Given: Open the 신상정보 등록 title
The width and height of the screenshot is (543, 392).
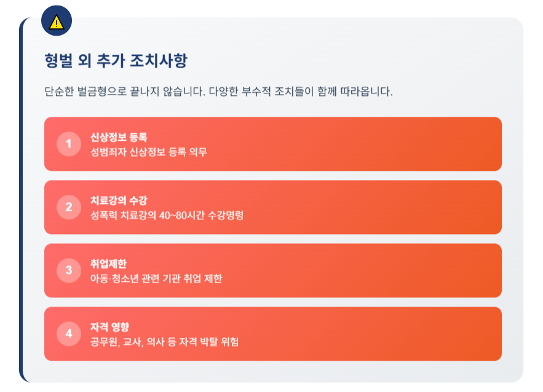Looking at the screenshot, I should (x=119, y=137).
